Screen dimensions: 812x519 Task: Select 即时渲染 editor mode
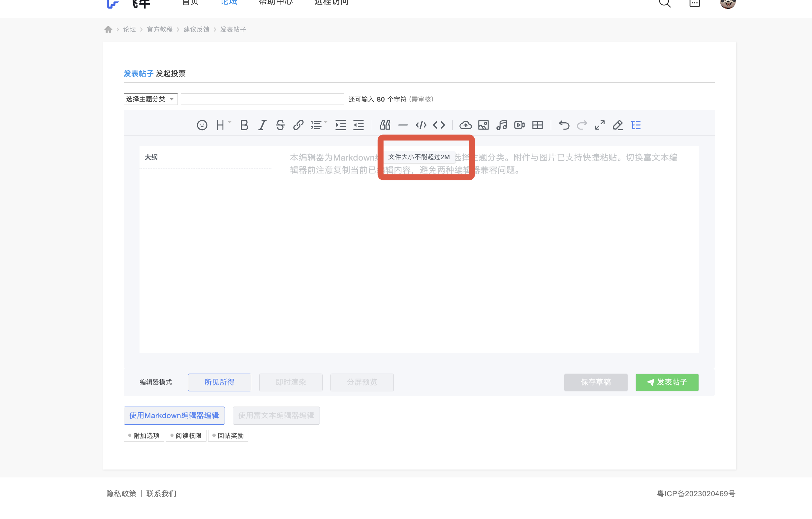291,382
